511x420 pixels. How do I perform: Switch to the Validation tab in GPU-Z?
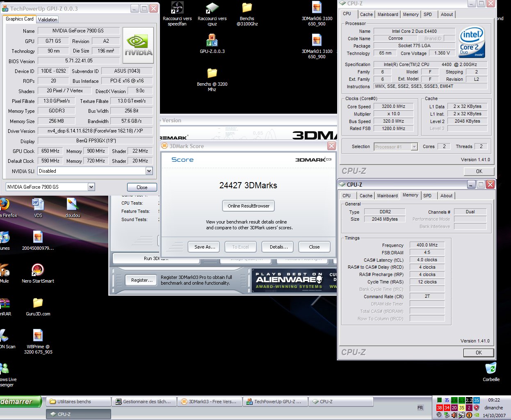48,20
